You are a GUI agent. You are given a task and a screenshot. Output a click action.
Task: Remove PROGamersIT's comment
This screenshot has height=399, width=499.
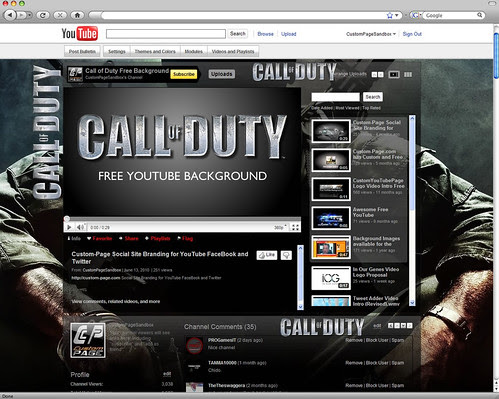354,340
